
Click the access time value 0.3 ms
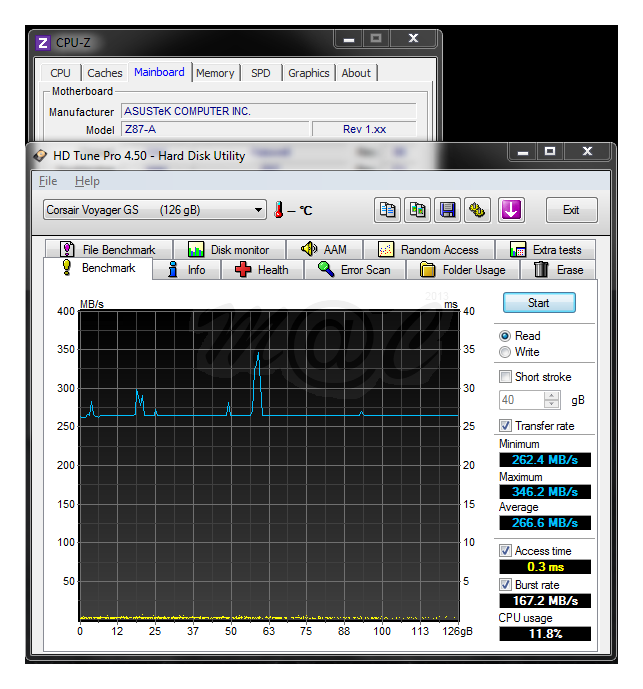pyautogui.click(x=545, y=567)
